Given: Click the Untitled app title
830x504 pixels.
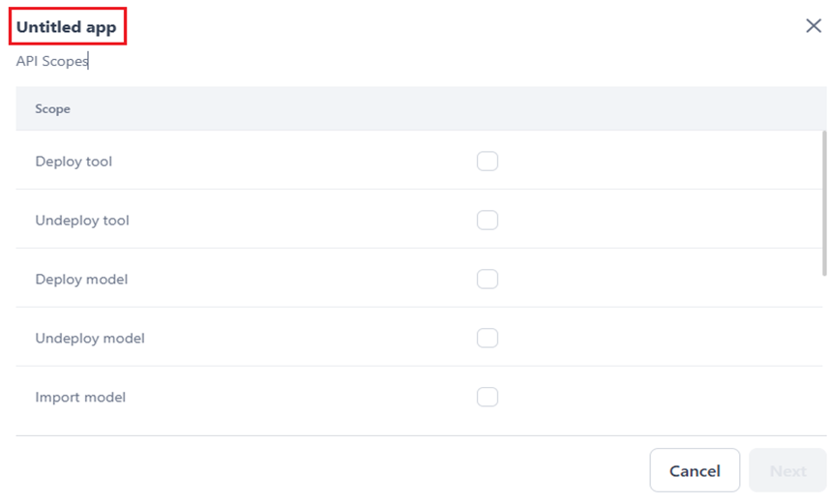Looking at the screenshot, I should [67, 27].
